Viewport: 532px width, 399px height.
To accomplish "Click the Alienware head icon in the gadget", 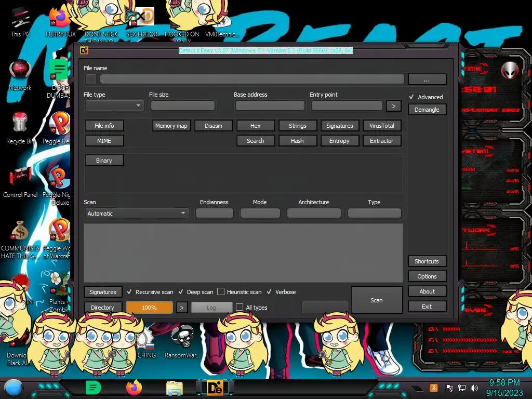I will click(510, 71).
